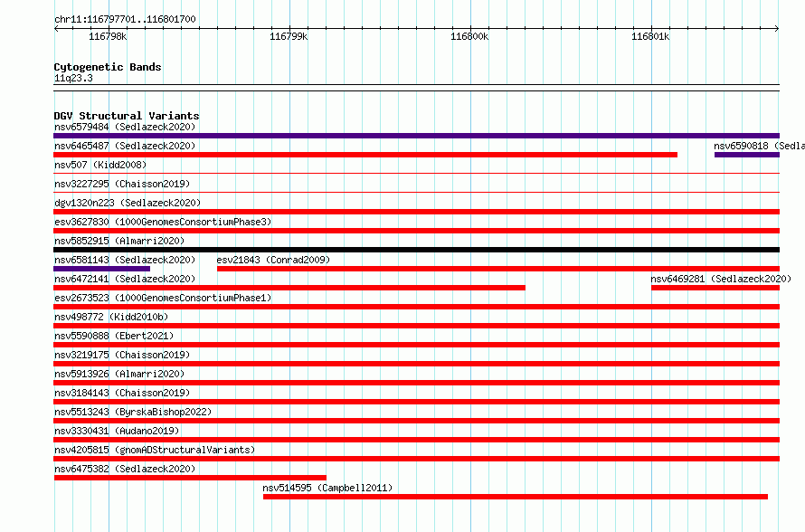Select the red dgv1320n223 variant bar
Viewport: 805px width, 532px height.
click(416, 212)
